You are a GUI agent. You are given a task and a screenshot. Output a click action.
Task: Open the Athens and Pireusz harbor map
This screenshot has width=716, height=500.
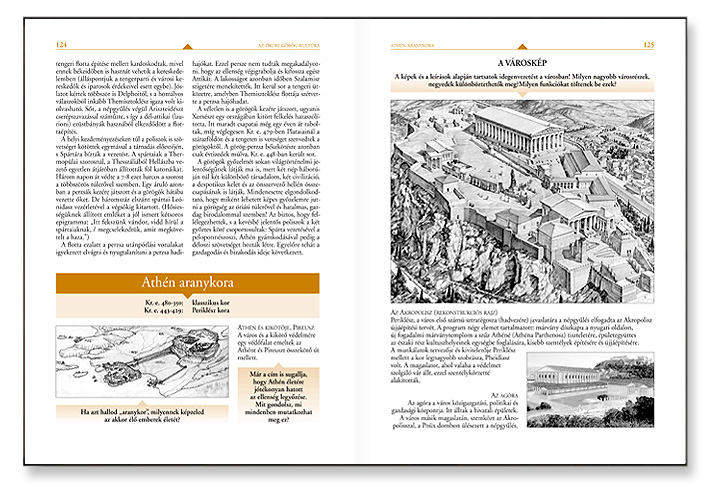142,361
